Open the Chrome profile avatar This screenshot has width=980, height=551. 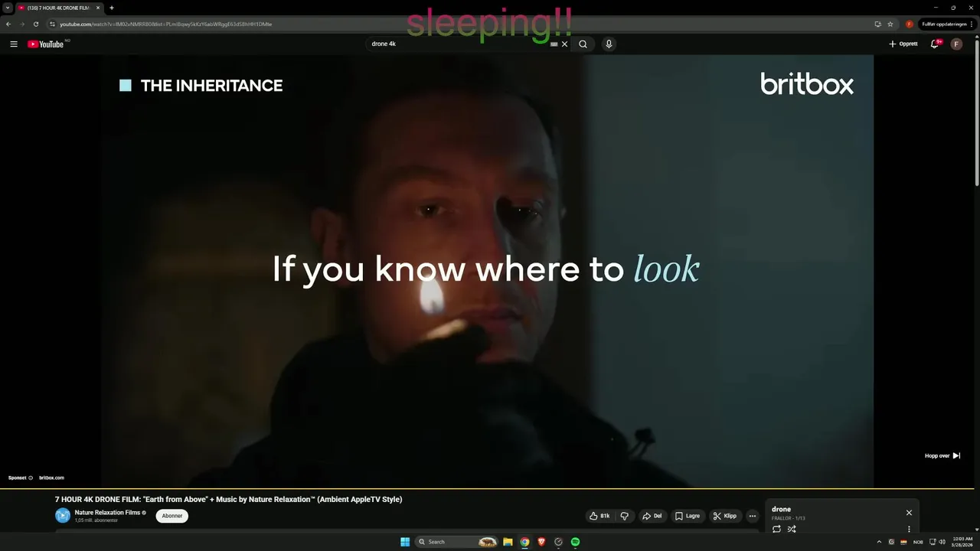pos(910,24)
